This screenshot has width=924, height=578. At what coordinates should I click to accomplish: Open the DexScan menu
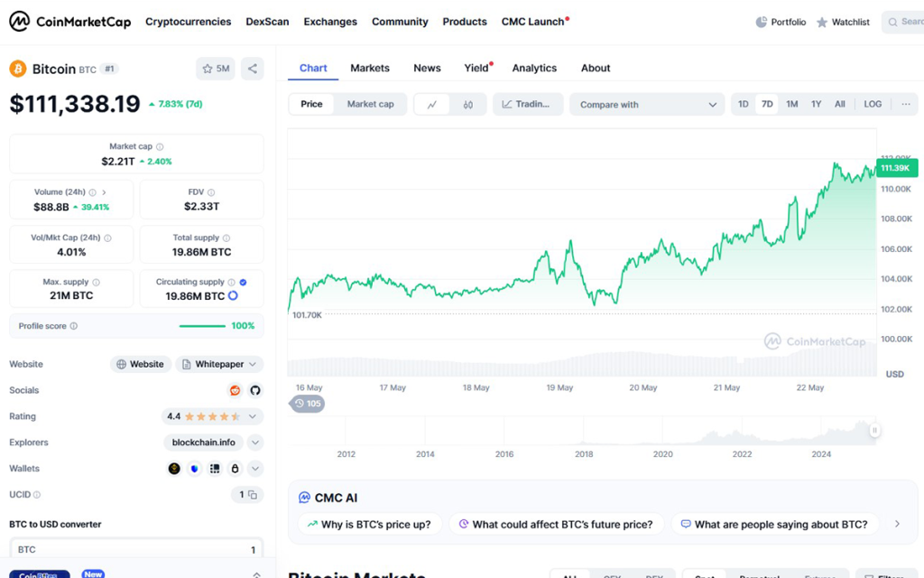[x=267, y=22]
